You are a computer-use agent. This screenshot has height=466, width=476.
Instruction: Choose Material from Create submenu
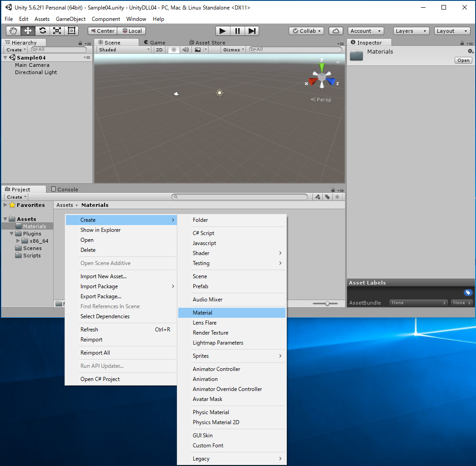203,313
